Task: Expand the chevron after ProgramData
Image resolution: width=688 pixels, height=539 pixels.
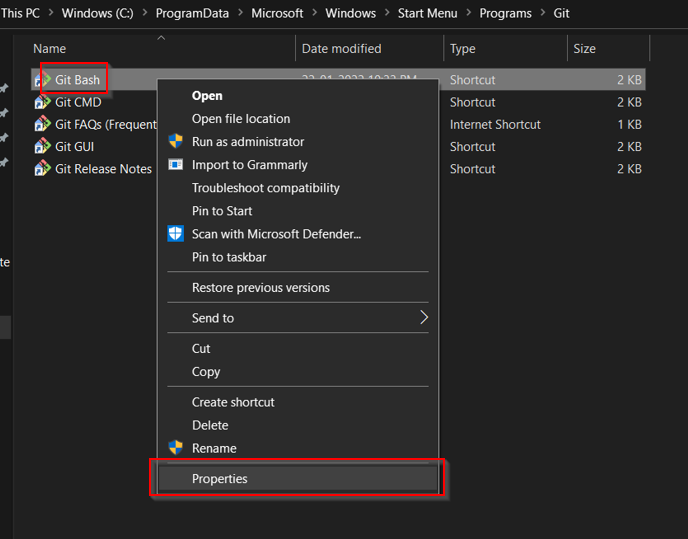Action: point(240,13)
